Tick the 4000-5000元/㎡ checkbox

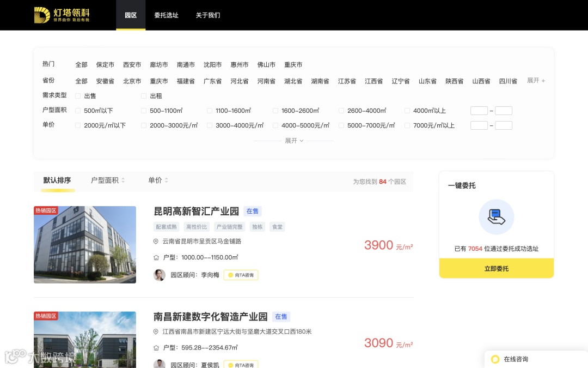click(x=275, y=125)
